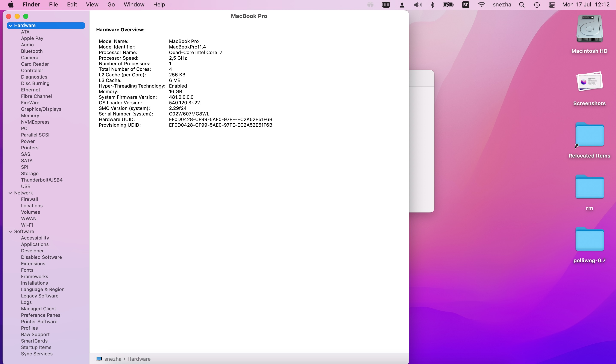This screenshot has width=616, height=364.
Task: Select Network category in sidebar
Action: coord(24,193)
